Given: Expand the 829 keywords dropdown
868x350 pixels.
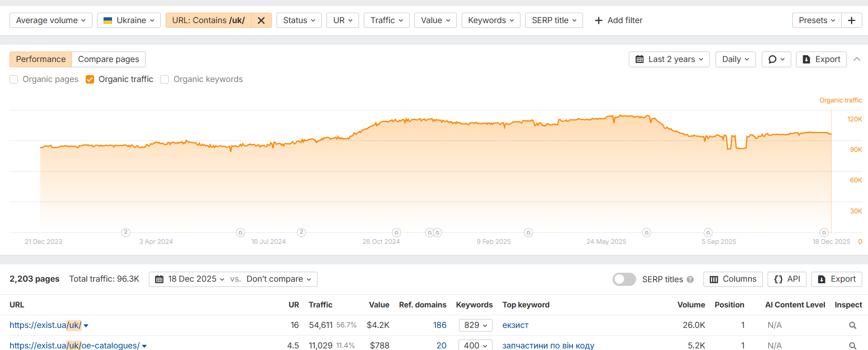Looking at the screenshot, I should [475, 325].
